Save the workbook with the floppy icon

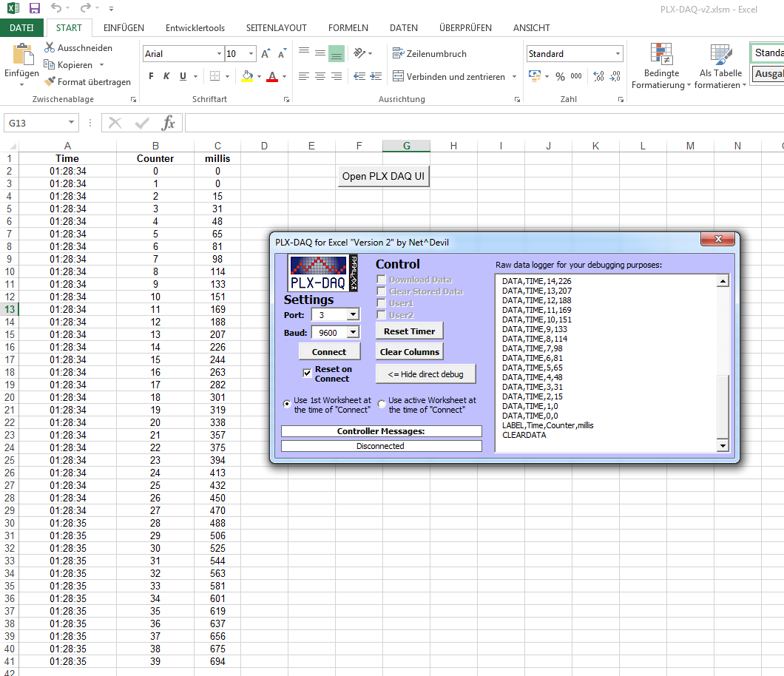pyautogui.click(x=34, y=8)
